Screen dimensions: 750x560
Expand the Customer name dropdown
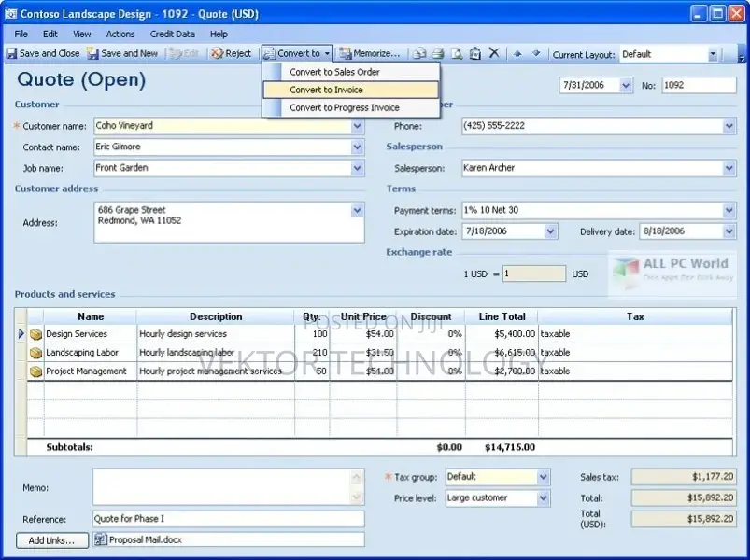point(358,126)
